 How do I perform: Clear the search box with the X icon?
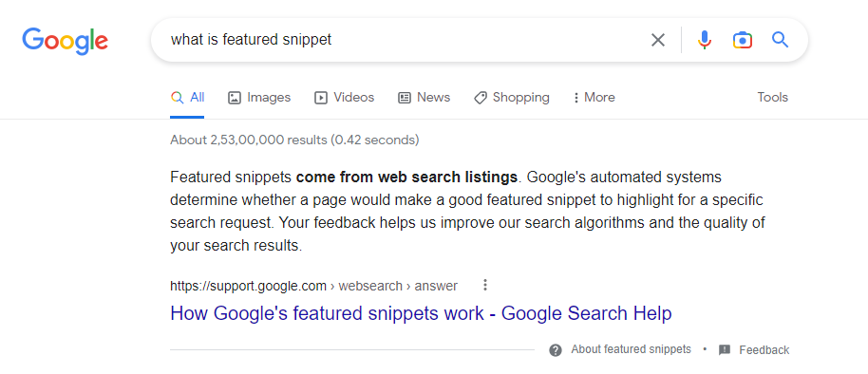[657, 40]
